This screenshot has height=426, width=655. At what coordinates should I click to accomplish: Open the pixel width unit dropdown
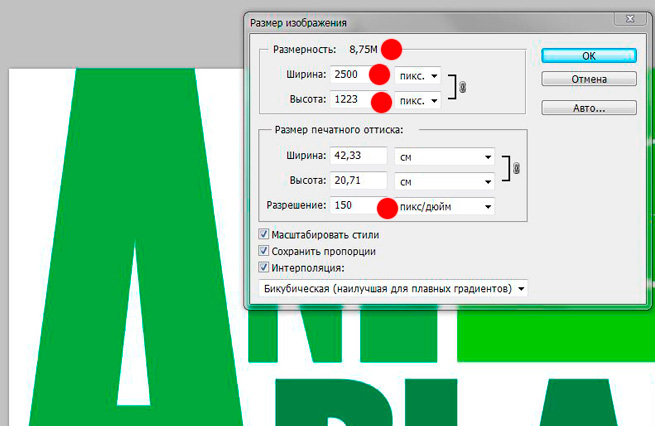pos(417,75)
